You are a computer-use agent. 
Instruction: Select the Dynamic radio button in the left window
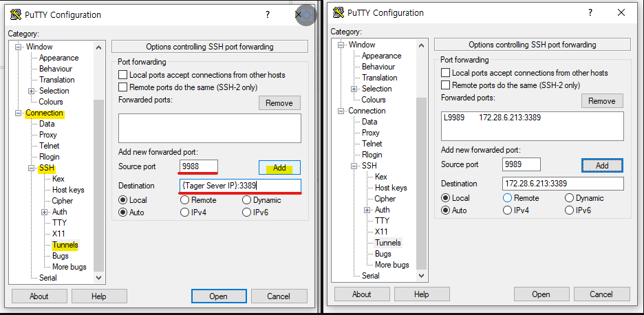(x=247, y=200)
